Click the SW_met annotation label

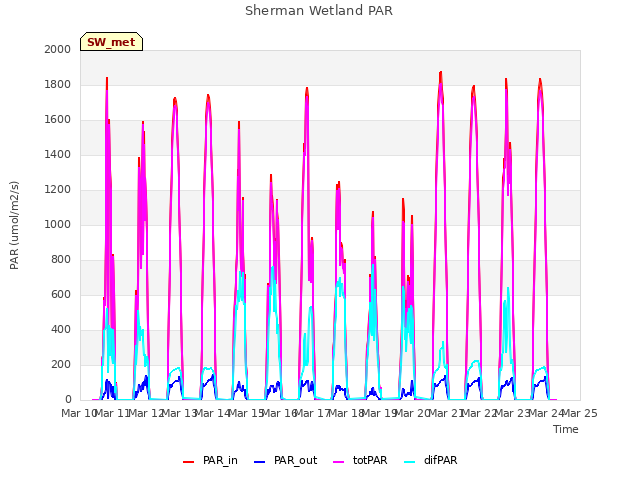[x=111, y=42]
